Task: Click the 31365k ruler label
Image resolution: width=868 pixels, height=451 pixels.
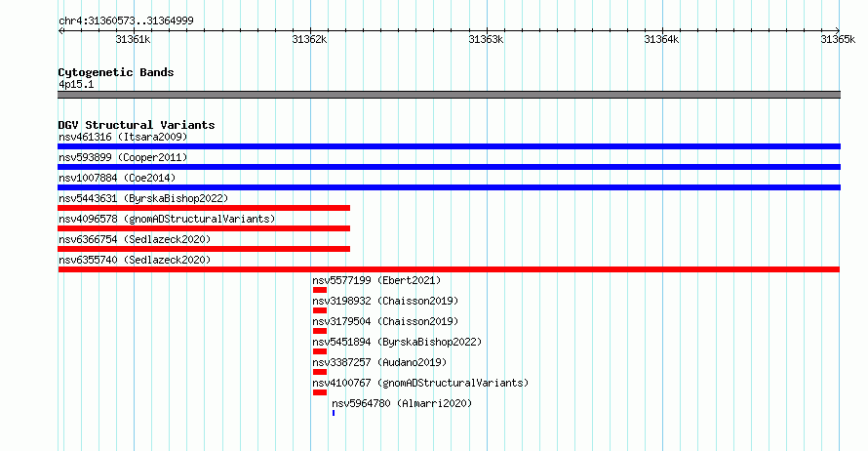Action: tap(838, 40)
